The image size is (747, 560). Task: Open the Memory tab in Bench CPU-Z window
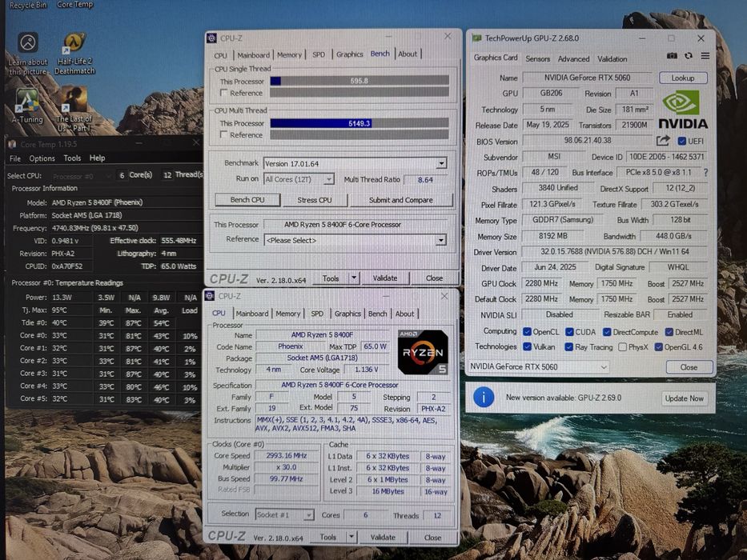pos(289,54)
